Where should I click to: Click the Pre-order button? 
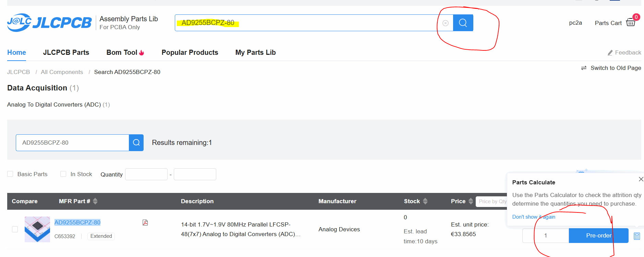click(598, 235)
